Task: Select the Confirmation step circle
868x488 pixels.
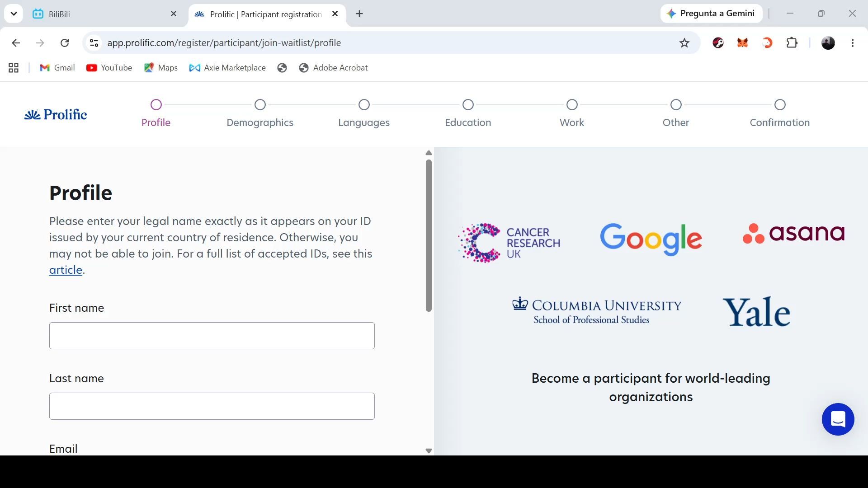Action: [780, 105]
